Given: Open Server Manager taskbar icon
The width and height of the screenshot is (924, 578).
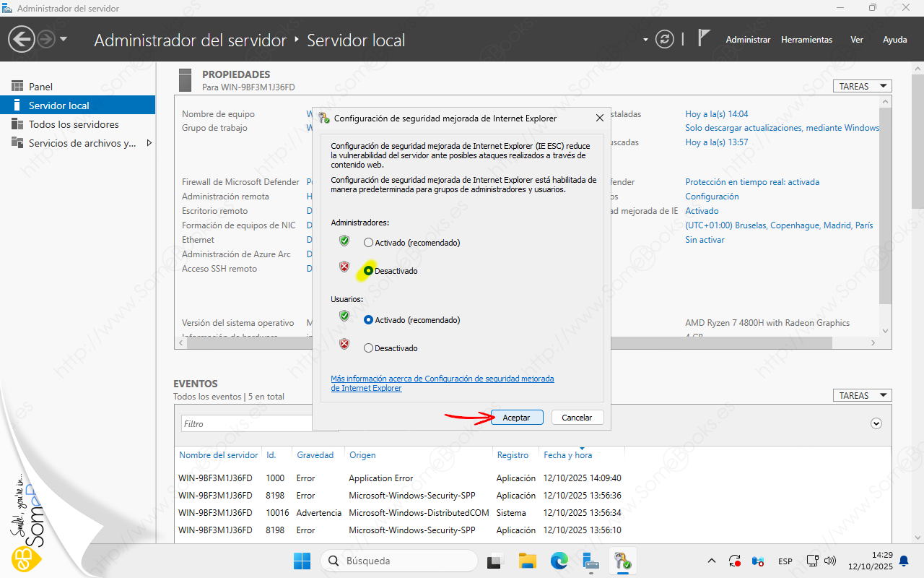Looking at the screenshot, I should (x=591, y=561).
